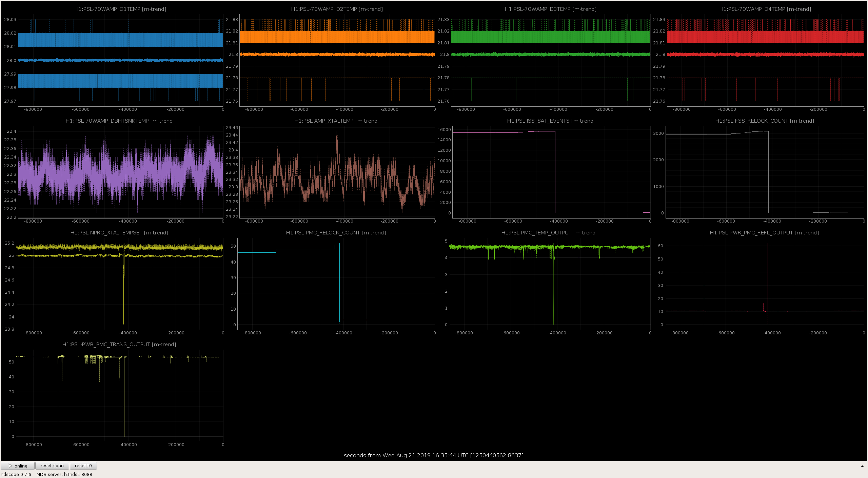Select the H1:PSL-PMC_TEMP_OUTPUT plot title

[x=550, y=233]
